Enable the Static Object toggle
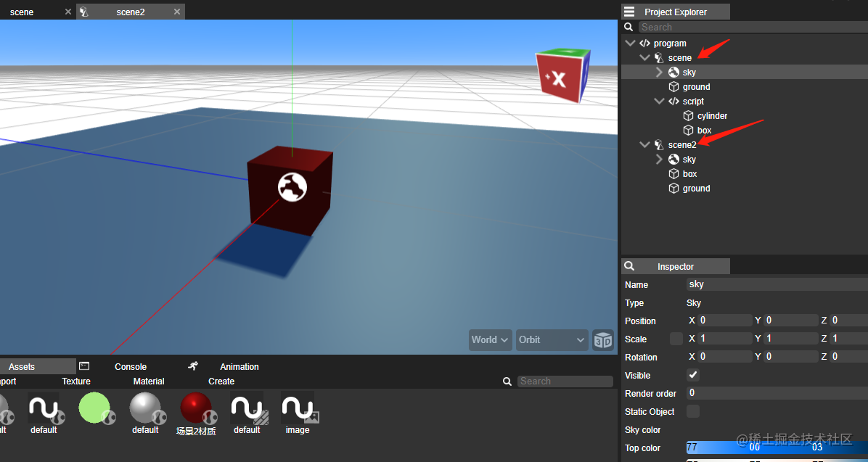Screen dimensions: 868x462 pos(693,411)
